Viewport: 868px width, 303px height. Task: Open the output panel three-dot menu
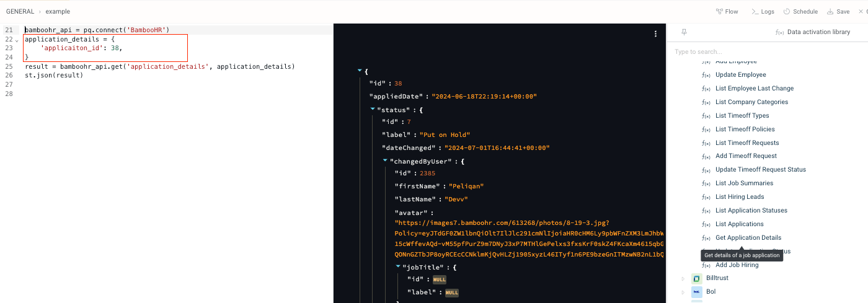tap(655, 34)
